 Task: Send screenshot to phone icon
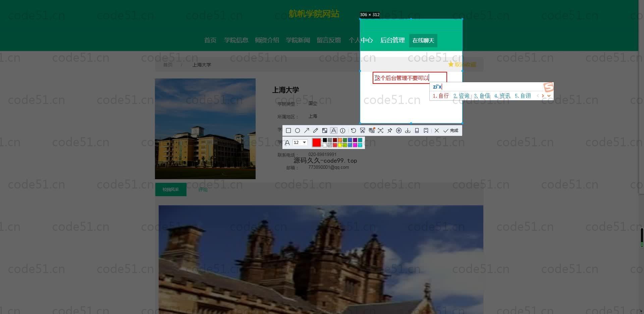pyautogui.click(x=417, y=130)
